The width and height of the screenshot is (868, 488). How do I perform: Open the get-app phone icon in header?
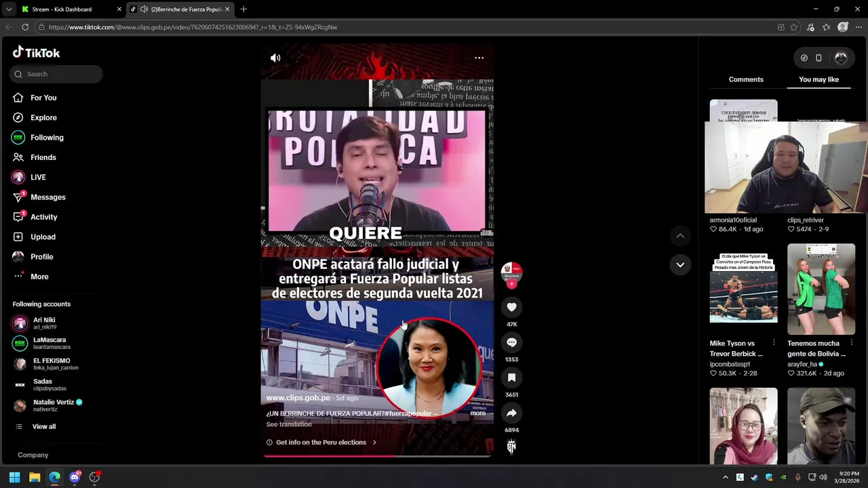coord(818,58)
